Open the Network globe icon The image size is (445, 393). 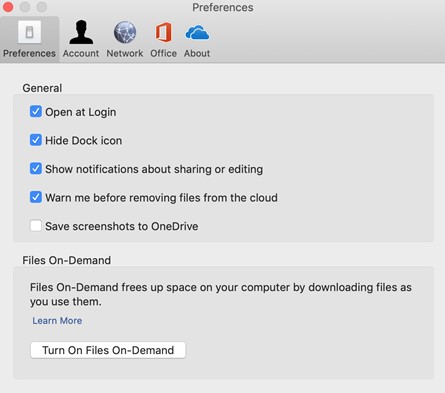(125, 32)
